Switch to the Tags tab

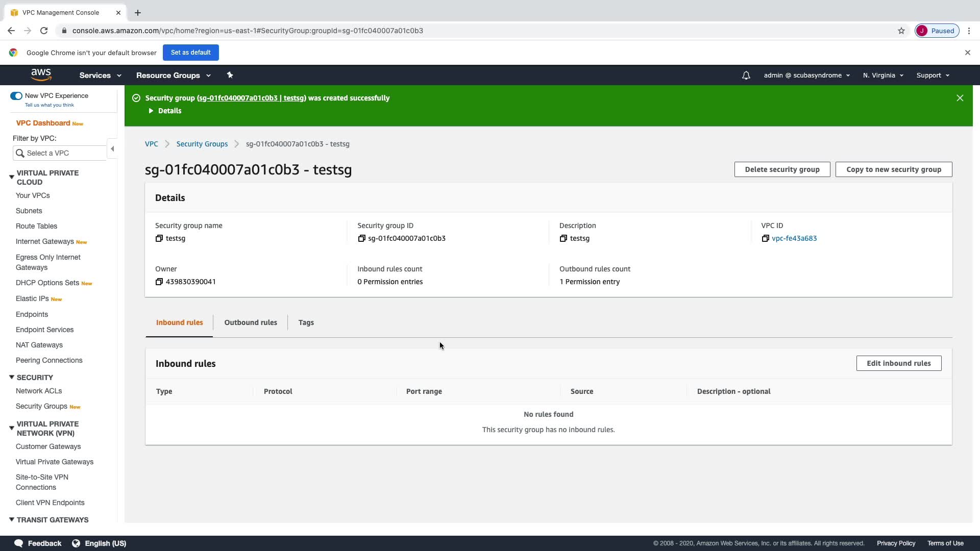click(x=306, y=322)
